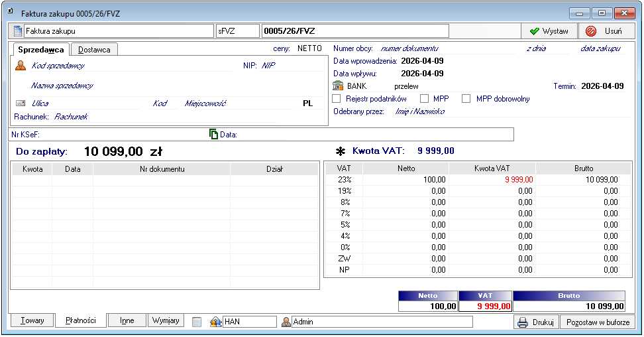Click the Wystaw button
Image resolution: width=644 pixels, height=337 pixels.
(549, 31)
